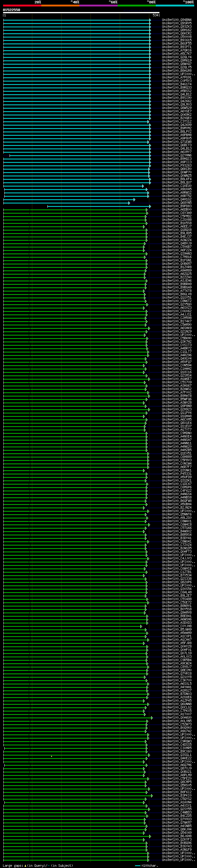The image size is (197, 868).
Task: Select the UniRef100_P93263 label
Action: [x=177, y=165]
